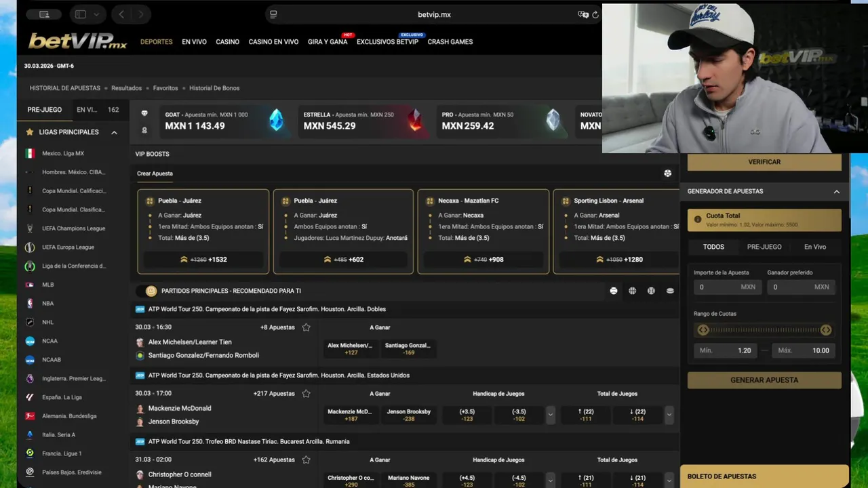Click the betVIP.mx logo

click(77, 41)
